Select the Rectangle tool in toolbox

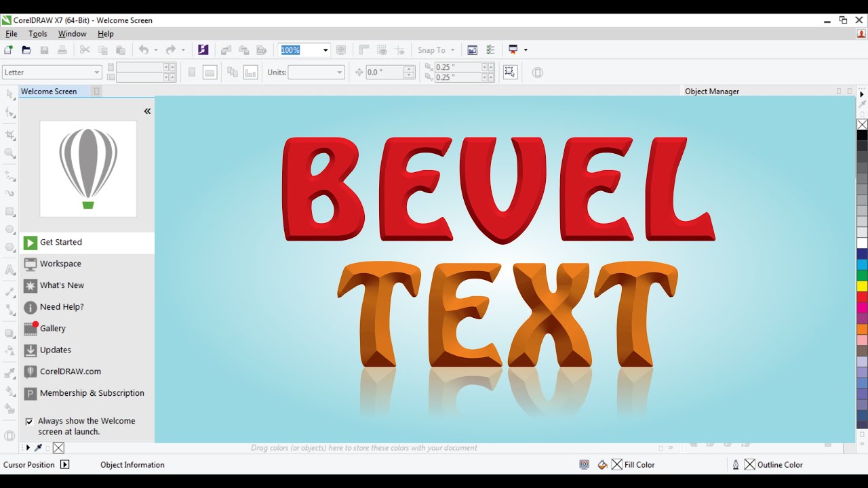[9, 211]
